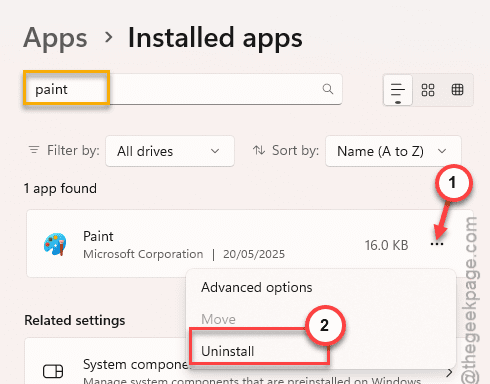Click the Filter by label

coord(73,150)
